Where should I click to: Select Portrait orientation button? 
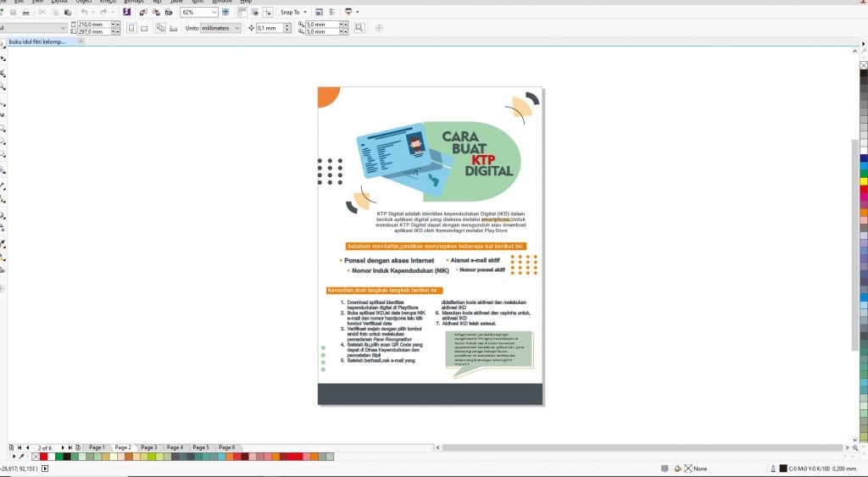tap(131, 28)
